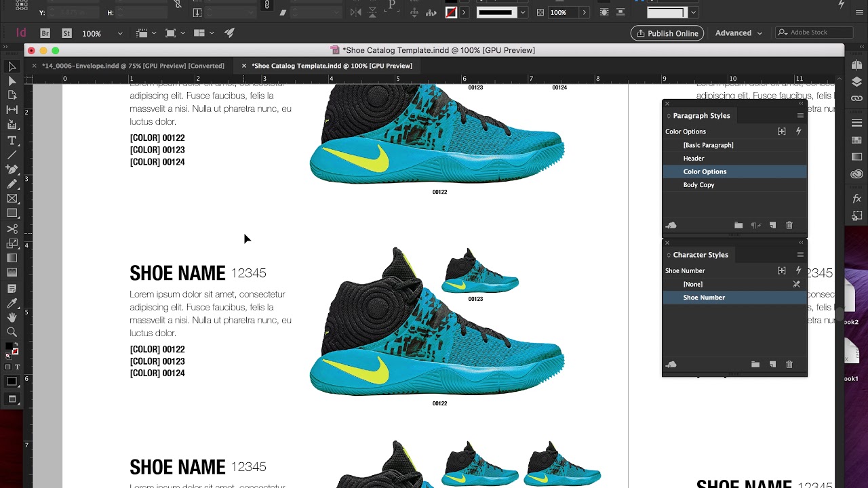Open CC Libraries panel from dock
Viewport: 868px width, 488px height.
point(857,174)
